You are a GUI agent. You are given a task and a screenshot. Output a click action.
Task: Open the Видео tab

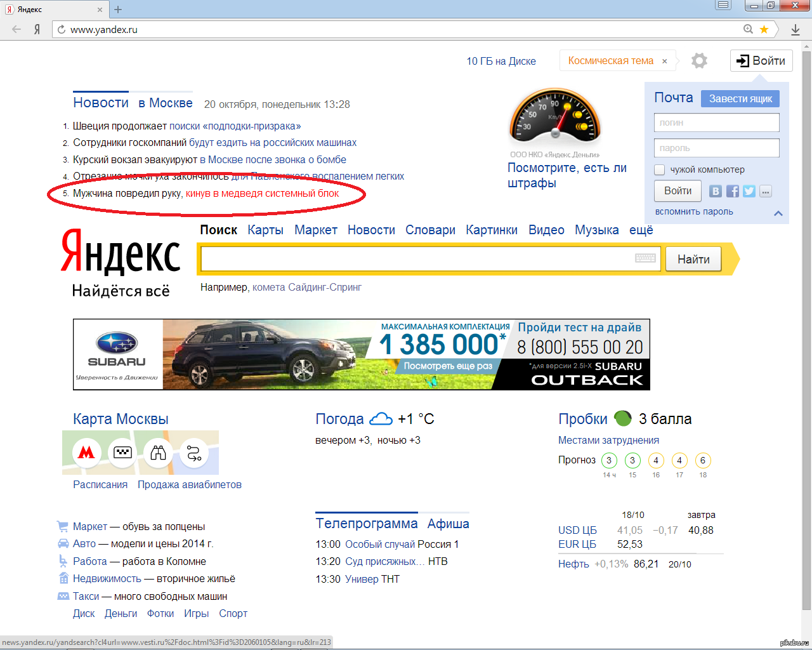pos(547,230)
